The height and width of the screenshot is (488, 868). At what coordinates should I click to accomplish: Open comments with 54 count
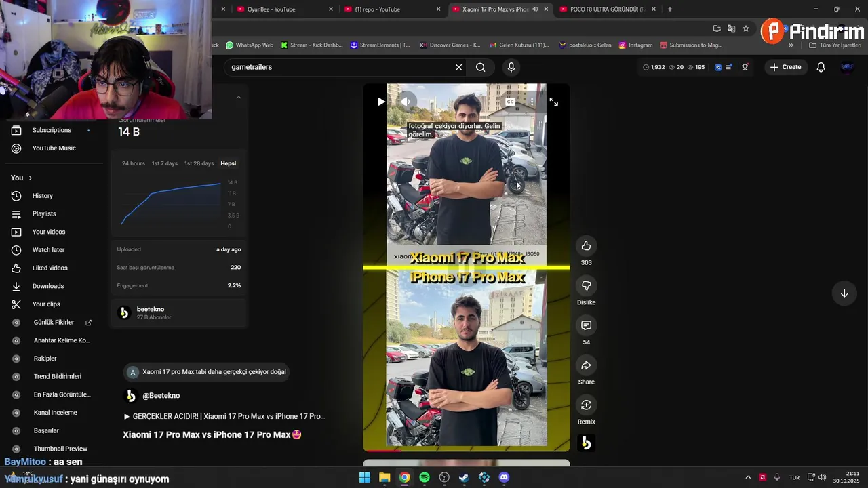(587, 326)
